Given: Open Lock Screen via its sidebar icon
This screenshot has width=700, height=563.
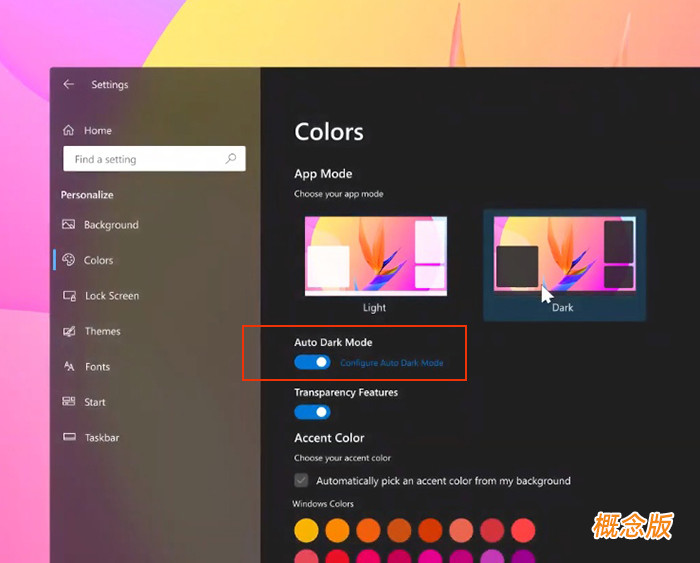Looking at the screenshot, I should 68,296.
